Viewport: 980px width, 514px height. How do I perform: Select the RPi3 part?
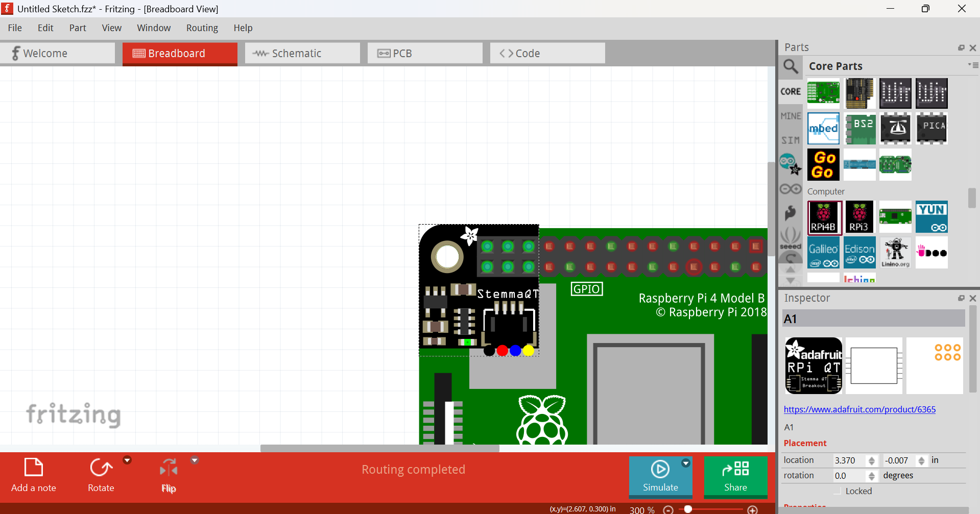coord(859,217)
